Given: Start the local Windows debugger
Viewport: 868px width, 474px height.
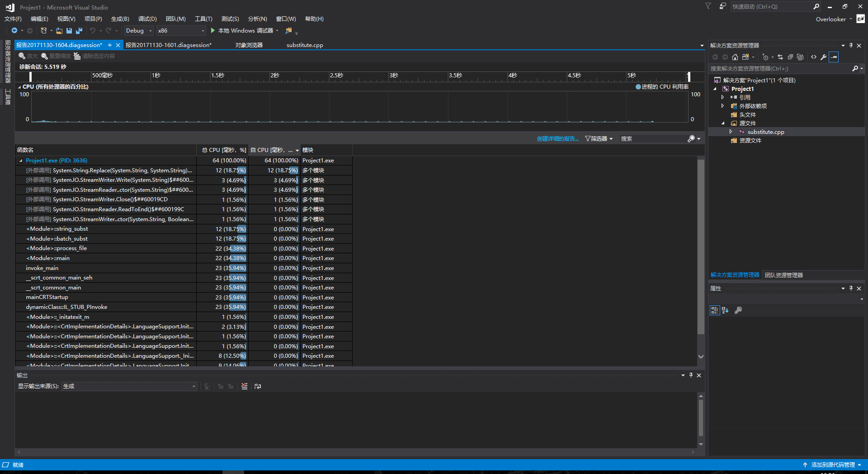Looking at the screenshot, I should coord(245,31).
